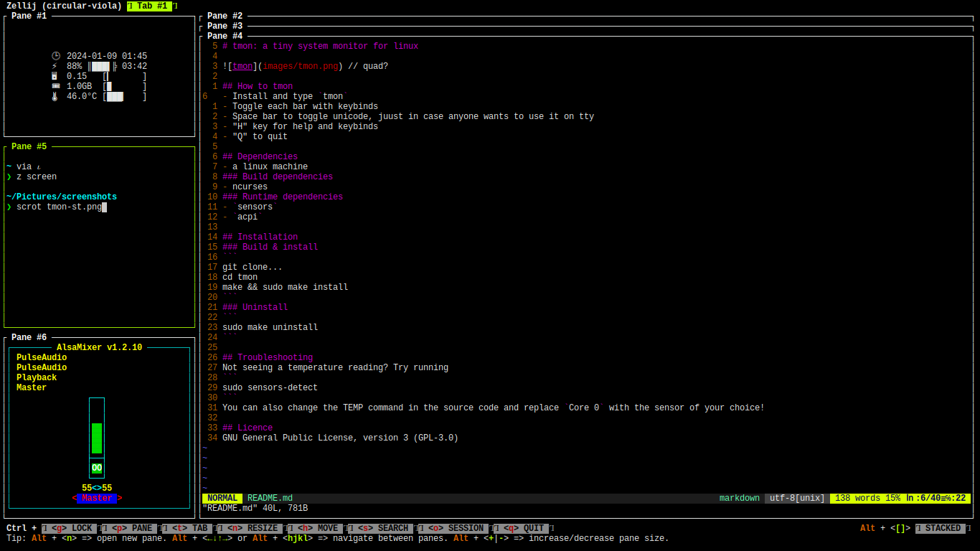Click the ~/Pictures/screenshots path
Viewport: 980px width, 551px height.
62,197
